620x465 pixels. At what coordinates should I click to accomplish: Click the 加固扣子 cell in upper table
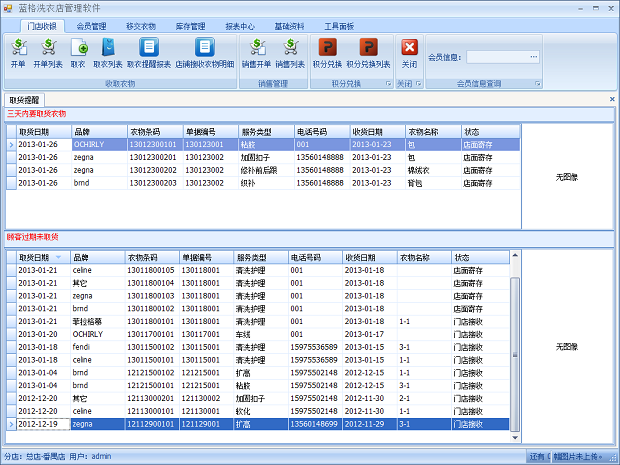267,157
